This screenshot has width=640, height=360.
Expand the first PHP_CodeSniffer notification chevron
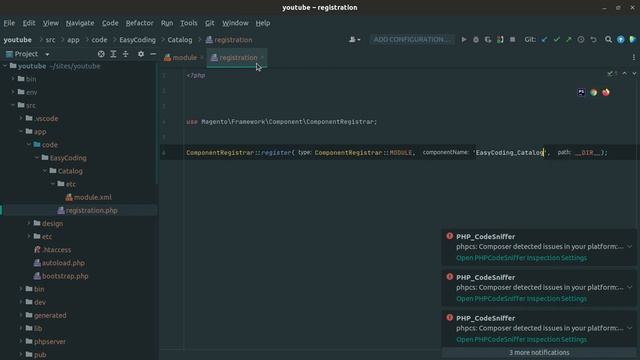pyautogui.click(x=630, y=247)
